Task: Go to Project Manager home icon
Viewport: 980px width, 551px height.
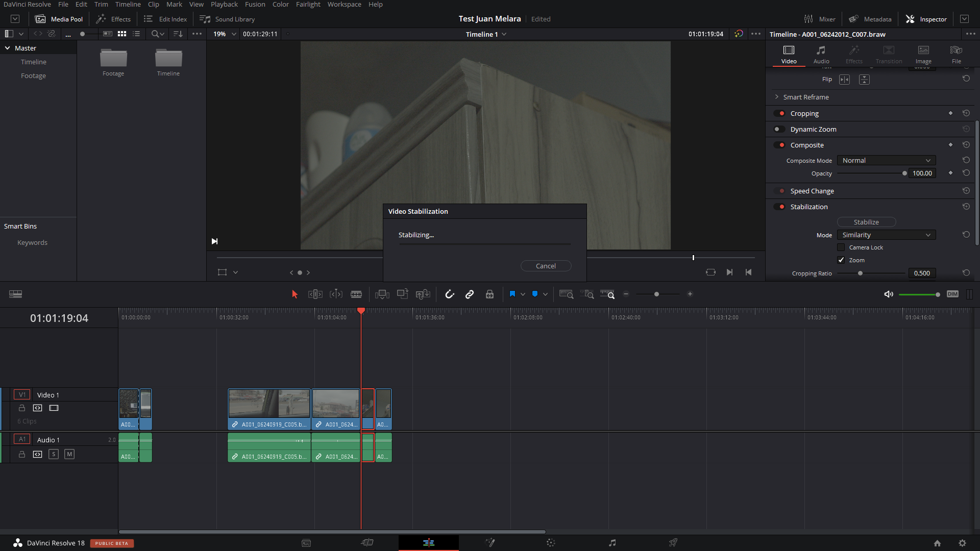Action: pos(937,543)
